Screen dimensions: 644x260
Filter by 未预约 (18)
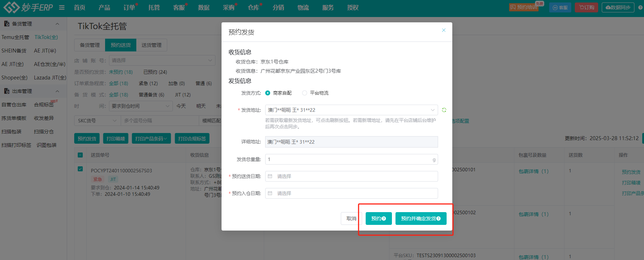[121, 72]
